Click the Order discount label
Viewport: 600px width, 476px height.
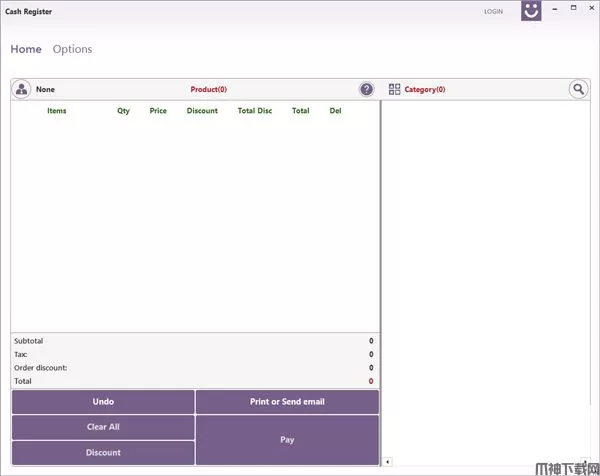pyautogui.click(x=41, y=368)
